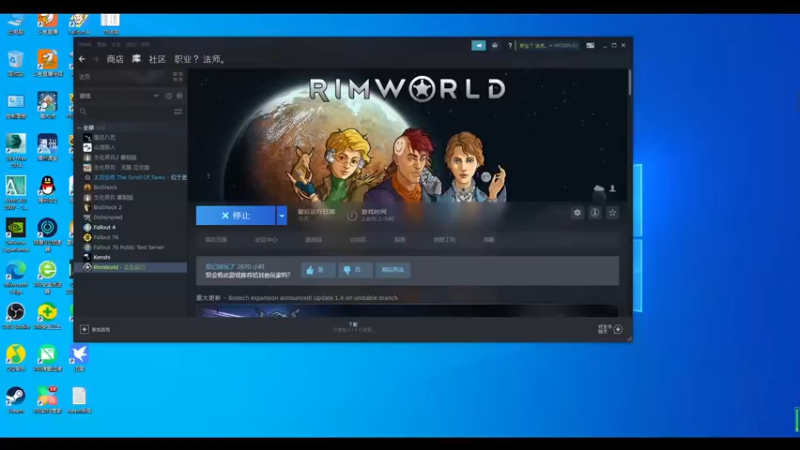
Task: Open the 社区 community tab
Action: click(157, 59)
